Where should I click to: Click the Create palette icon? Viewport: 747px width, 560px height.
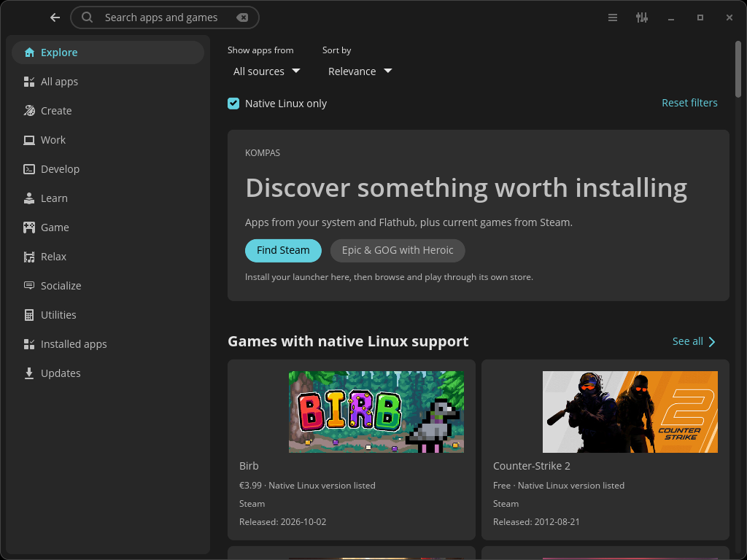(29, 111)
